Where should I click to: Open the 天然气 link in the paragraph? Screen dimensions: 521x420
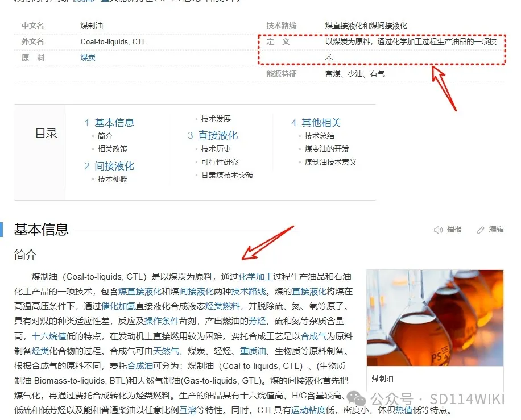(166, 351)
